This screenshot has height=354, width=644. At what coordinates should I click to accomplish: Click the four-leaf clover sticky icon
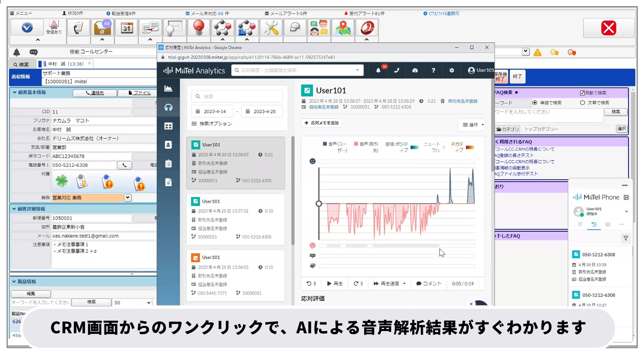click(62, 182)
